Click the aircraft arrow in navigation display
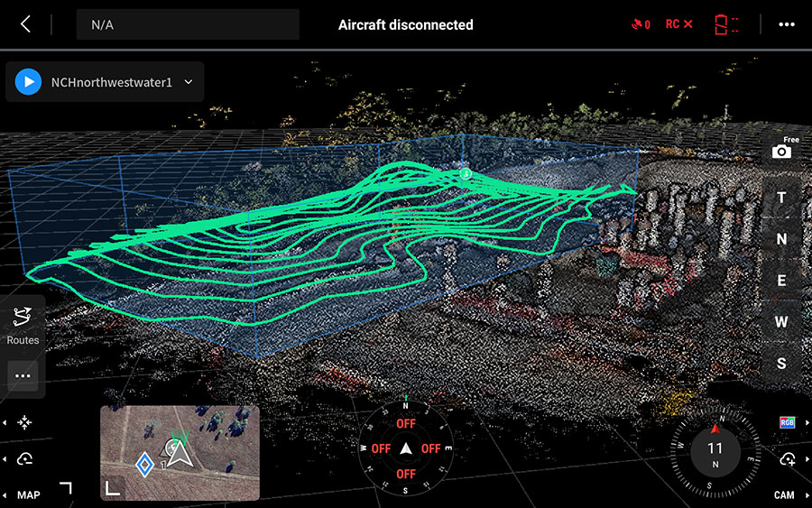The height and width of the screenshot is (508, 812). tap(406, 448)
